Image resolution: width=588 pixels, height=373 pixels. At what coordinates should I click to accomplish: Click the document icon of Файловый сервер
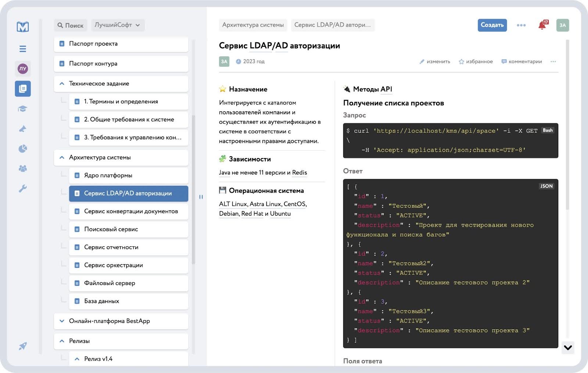coord(77,283)
